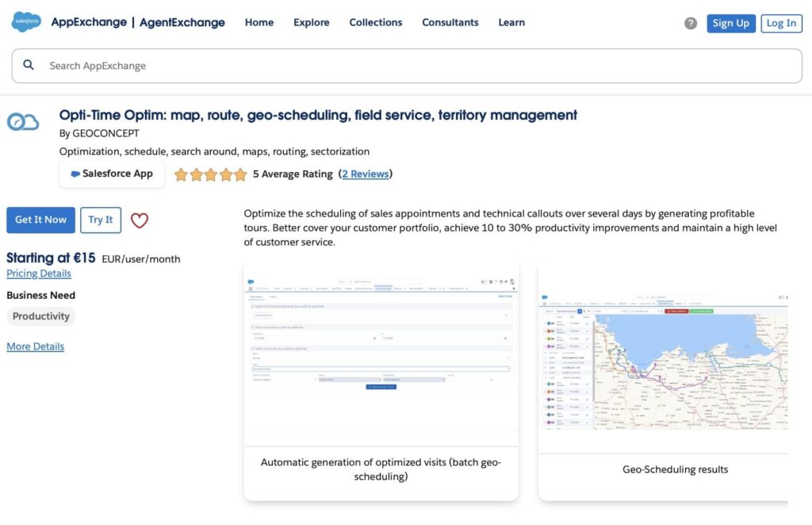This screenshot has height=525, width=812.
Task: Click the Get It Now button
Action: tap(40, 220)
